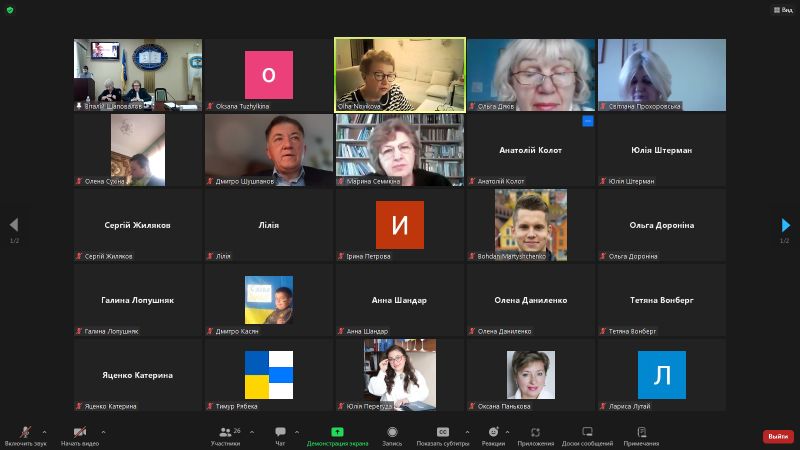Click the blue more-options button on Анатолій Колот tile
The height and width of the screenshot is (450, 800).
[x=588, y=121]
